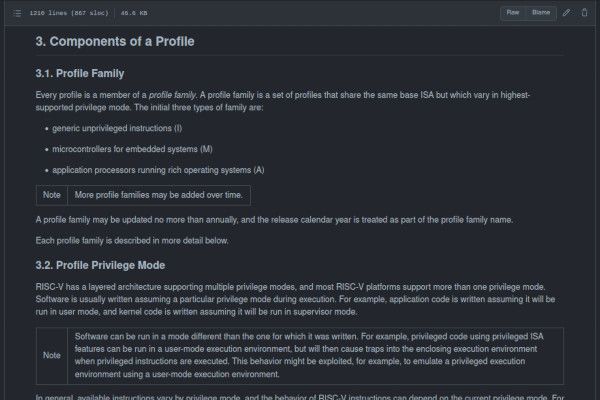This screenshot has height=400, width=600.
Task: Click the pencil edit file icon
Action: pos(567,13)
